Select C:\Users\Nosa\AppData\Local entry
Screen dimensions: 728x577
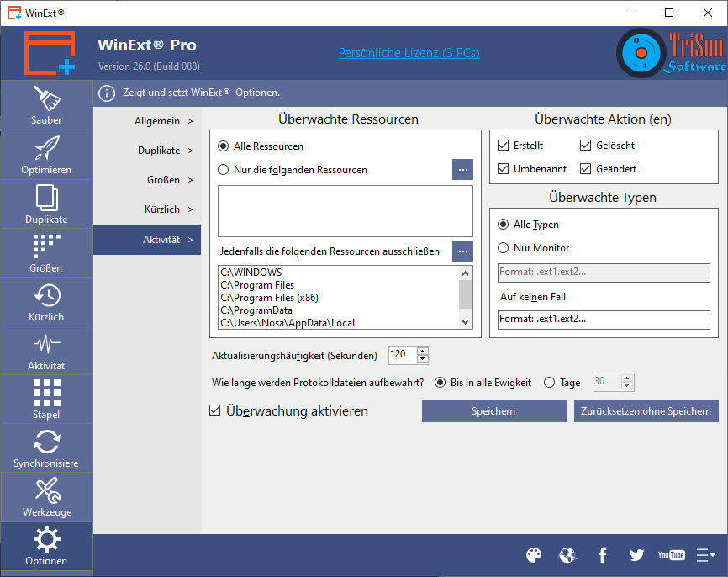[x=288, y=322]
